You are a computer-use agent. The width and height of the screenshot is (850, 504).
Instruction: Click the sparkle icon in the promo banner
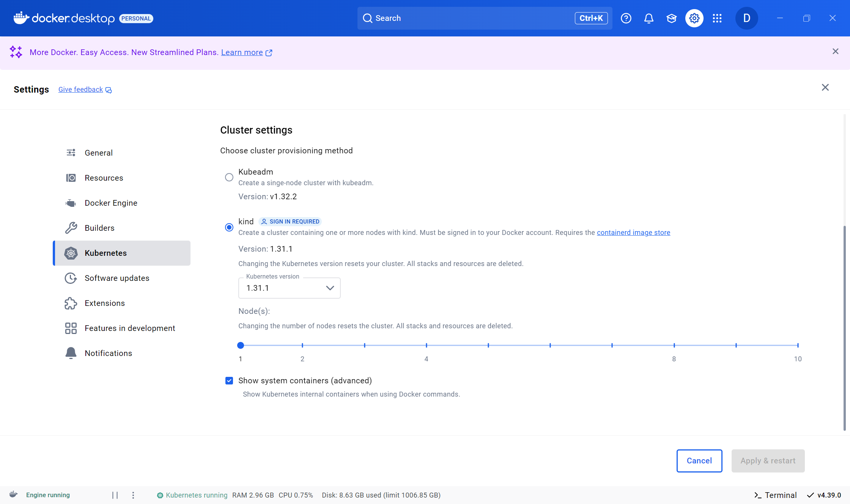(16, 52)
